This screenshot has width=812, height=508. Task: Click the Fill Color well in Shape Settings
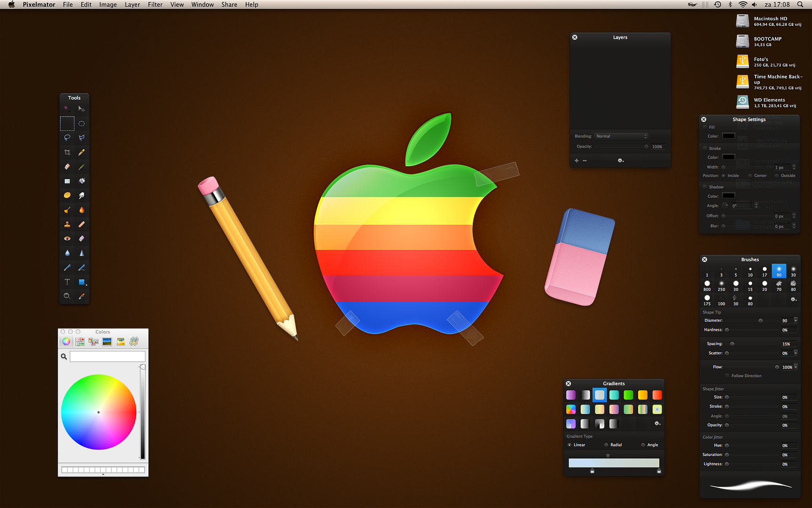[728, 136]
